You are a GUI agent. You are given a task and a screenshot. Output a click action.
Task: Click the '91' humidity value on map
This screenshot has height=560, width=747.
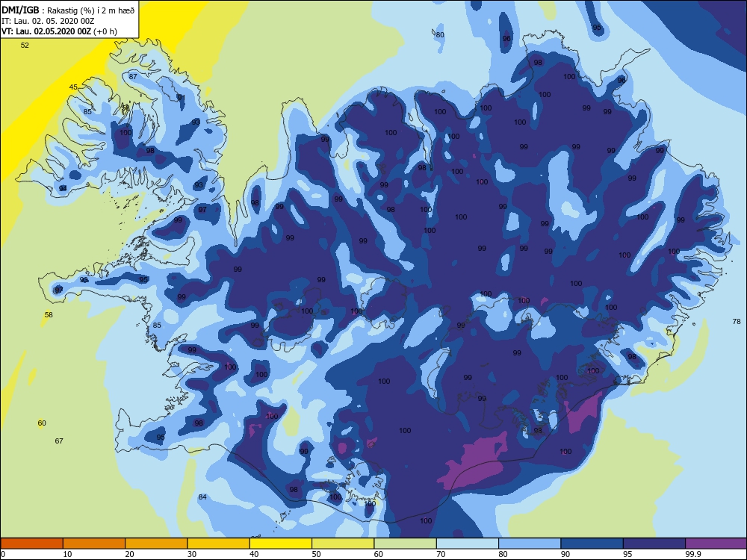[x=181, y=97]
